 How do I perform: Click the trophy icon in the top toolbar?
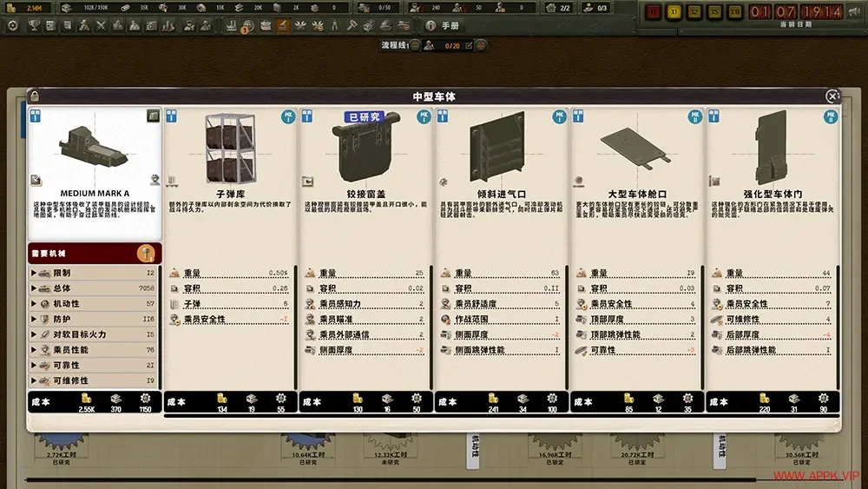tap(32, 26)
